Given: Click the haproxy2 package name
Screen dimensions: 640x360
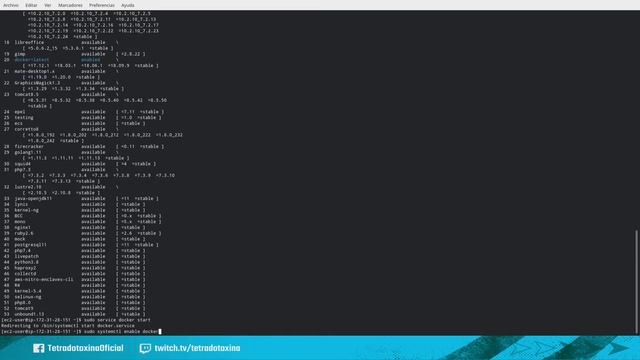Looking at the screenshot, I should (25, 268).
